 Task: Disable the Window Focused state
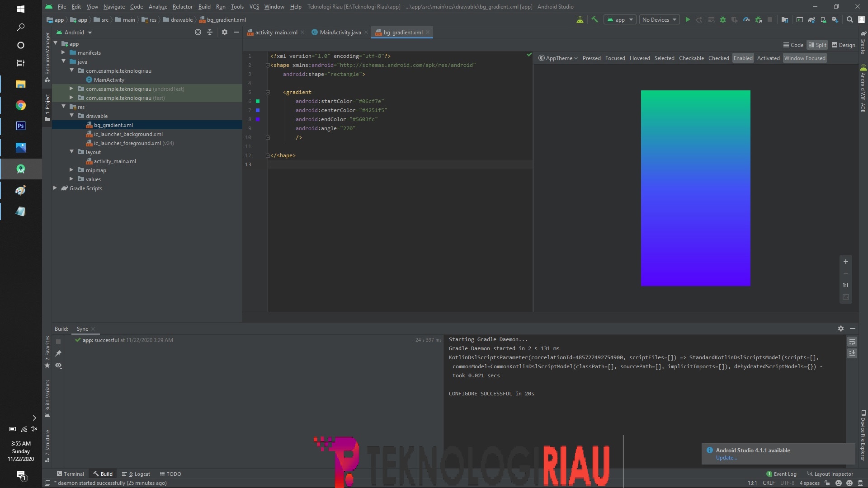tap(805, 58)
